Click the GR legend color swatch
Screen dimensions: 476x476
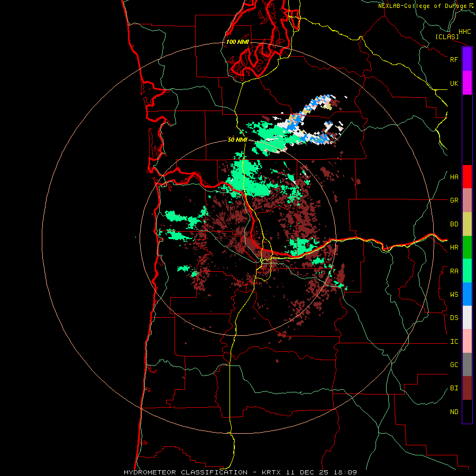467,200
